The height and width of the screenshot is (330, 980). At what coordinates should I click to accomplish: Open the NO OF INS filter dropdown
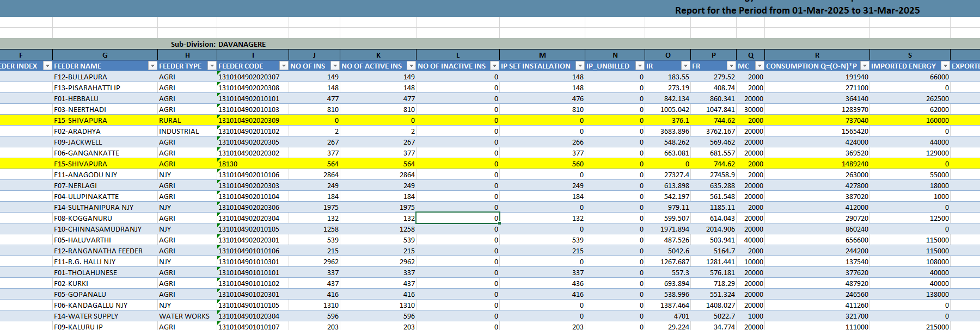335,66
